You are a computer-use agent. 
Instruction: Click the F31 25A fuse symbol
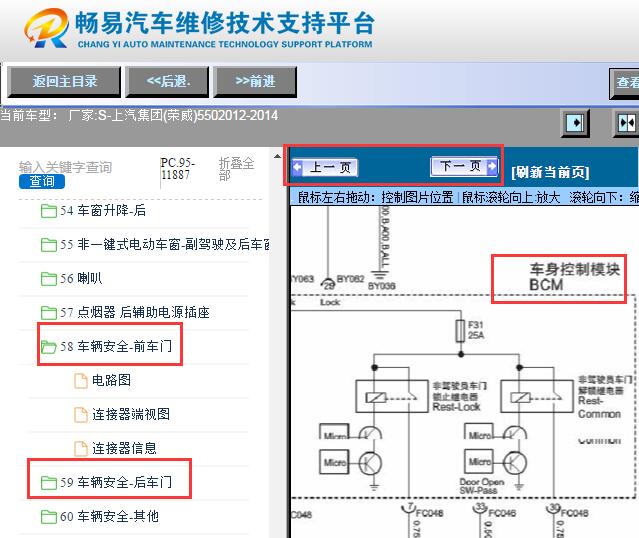pos(461,331)
